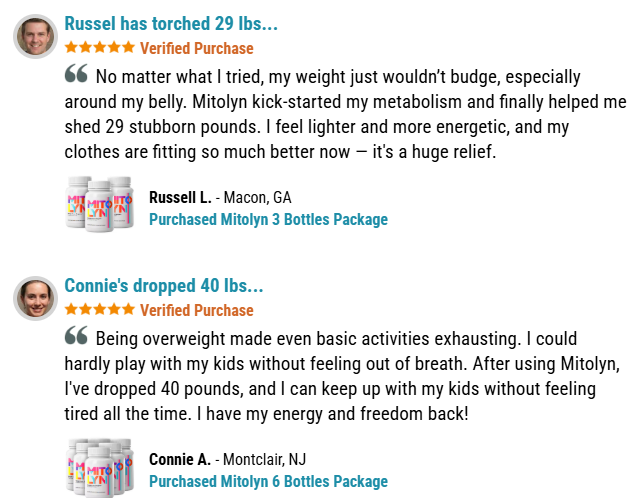This screenshot has height=498, width=638.
Task: Click the reviewer name 'Russell L.'
Action: [180, 197]
